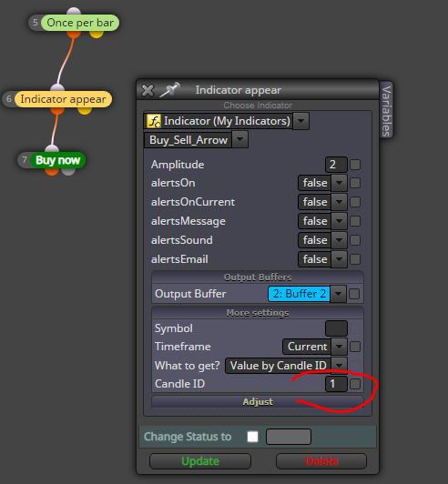Click block number 7 badge
This screenshot has height=484, width=448.
click(x=25, y=160)
